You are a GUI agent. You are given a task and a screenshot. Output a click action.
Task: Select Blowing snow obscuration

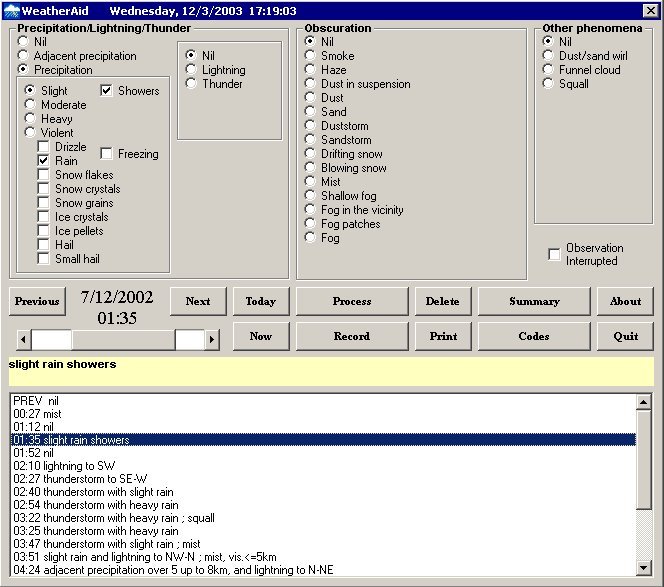click(x=310, y=167)
